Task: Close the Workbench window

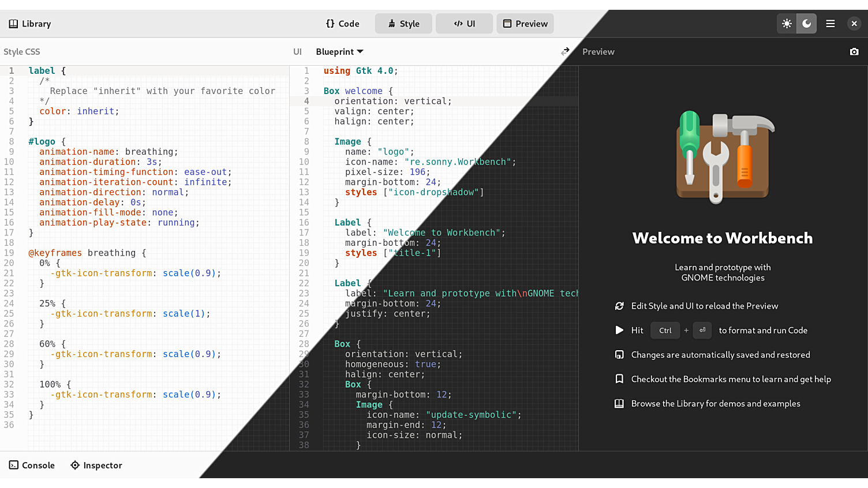Action: click(854, 24)
